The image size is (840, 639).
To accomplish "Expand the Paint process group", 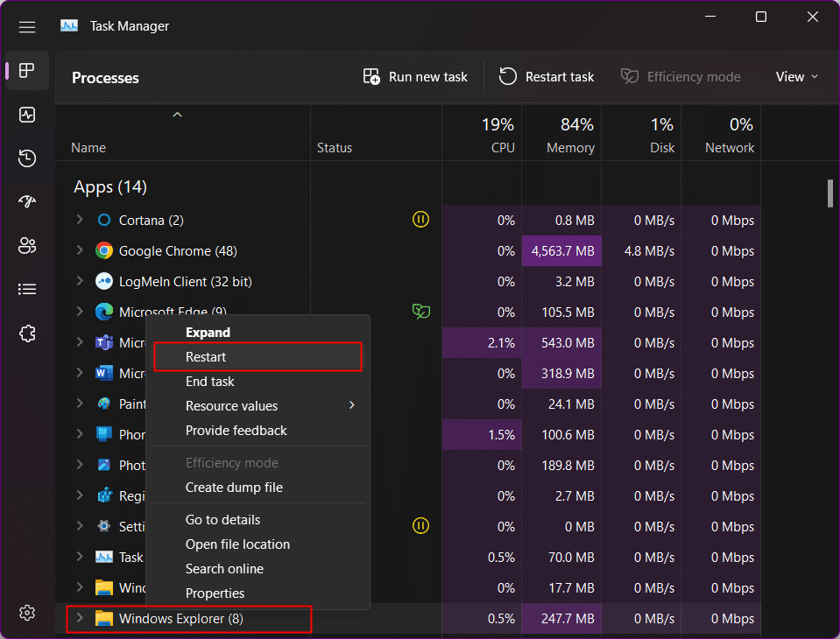I will [80, 403].
